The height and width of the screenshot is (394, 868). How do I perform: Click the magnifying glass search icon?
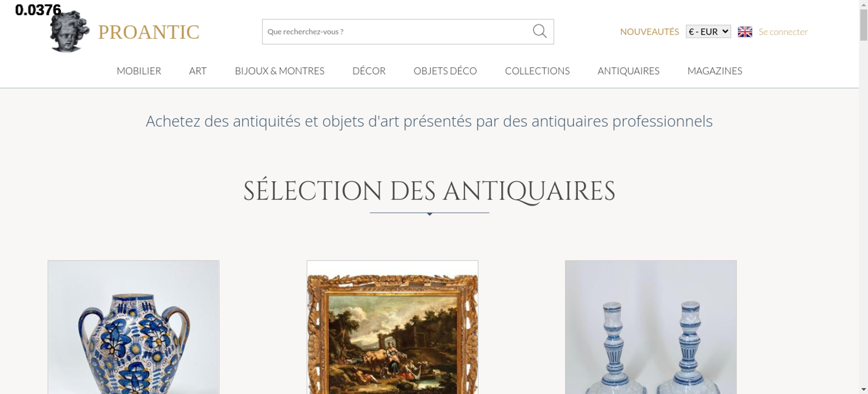pyautogui.click(x=539, y=31)
